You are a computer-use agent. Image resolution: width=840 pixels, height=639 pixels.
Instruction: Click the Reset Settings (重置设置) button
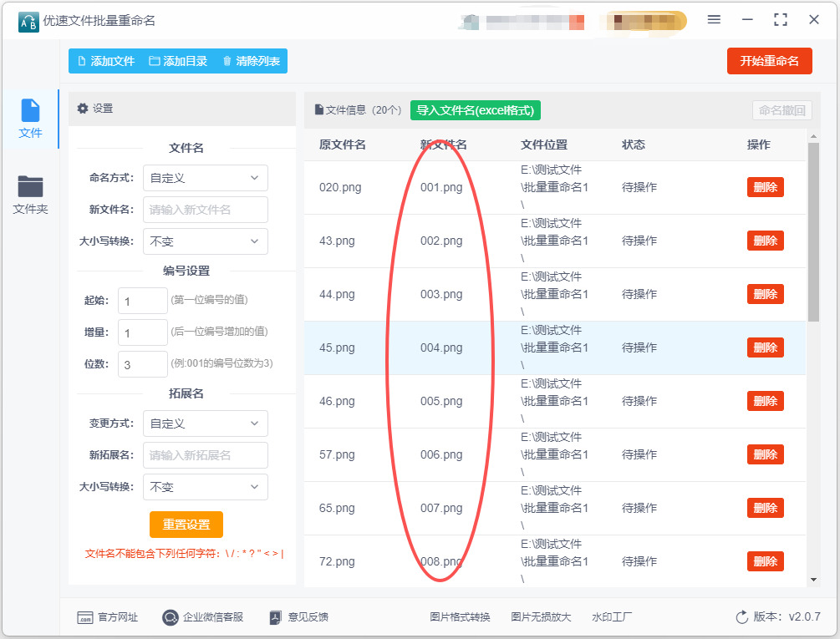pyautogui.click(x=186, y=525)
